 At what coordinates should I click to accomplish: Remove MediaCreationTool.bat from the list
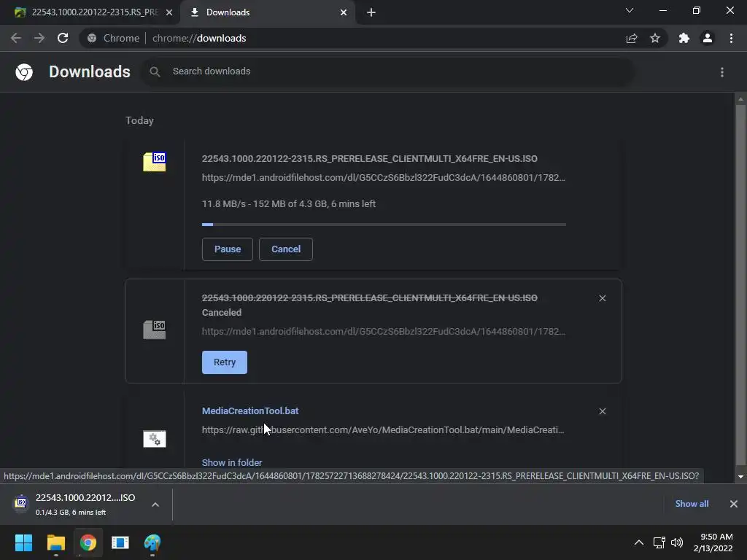click(x=603, y=411)
